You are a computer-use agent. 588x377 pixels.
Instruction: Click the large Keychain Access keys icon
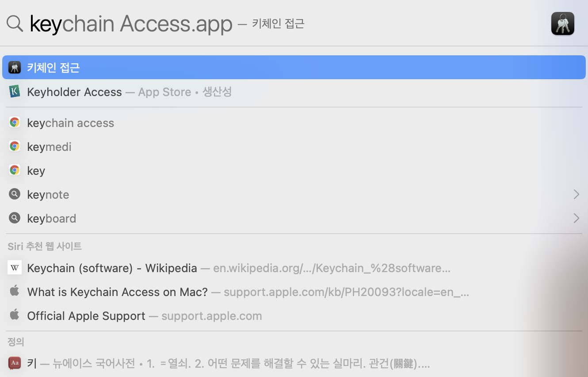tap(562, 23)
